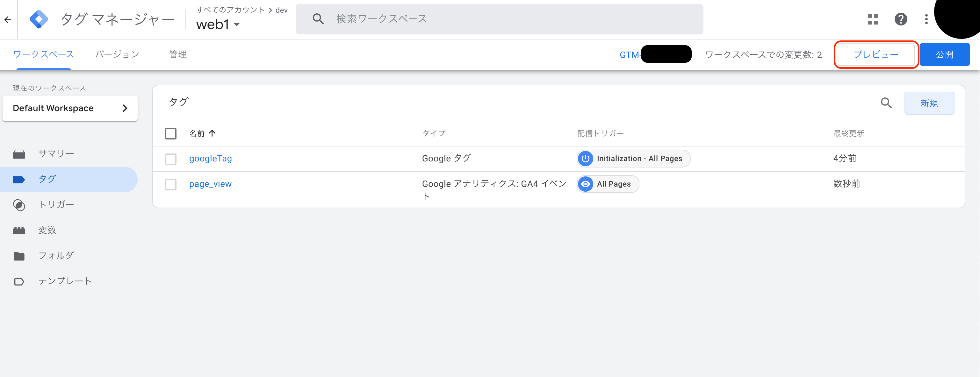This screenshot has width=980, height=377.
Task: Open the help question mark icon
Action: pyautogui.click(x=900, y=19)
